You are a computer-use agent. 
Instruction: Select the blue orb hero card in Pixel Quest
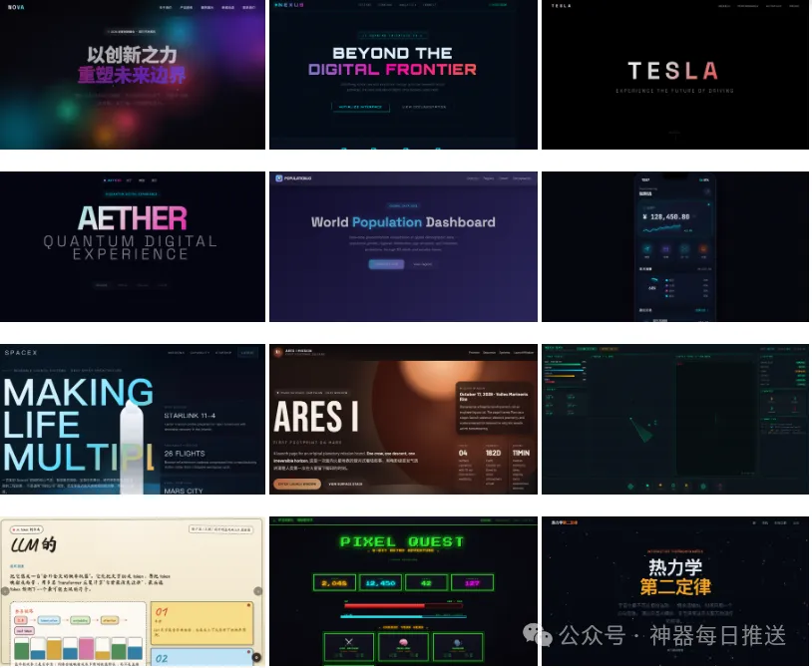click(x=458, y=646)
